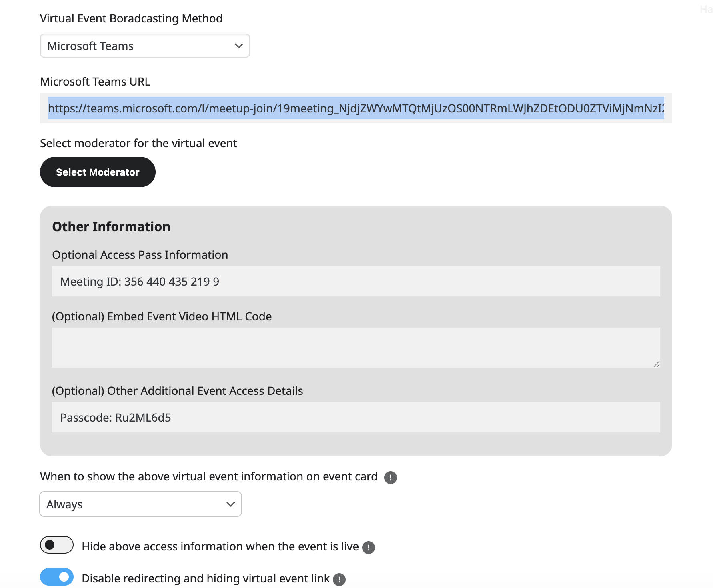Click the Microsoft Teams URL field

(356, 108)
